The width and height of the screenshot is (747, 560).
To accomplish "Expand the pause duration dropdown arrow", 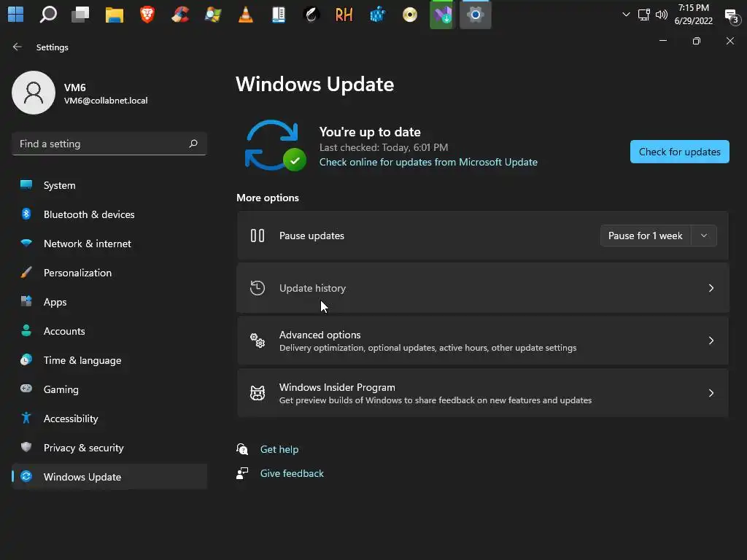I will pos(704,236).
